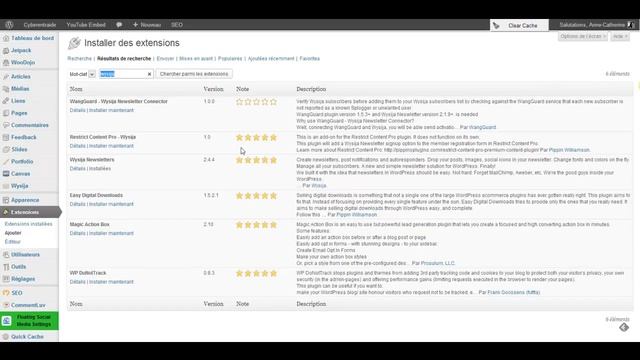Click the Jetpack sidebar icon
The height and width of the screenshot is (360, 640).
[x=6, y=50]
